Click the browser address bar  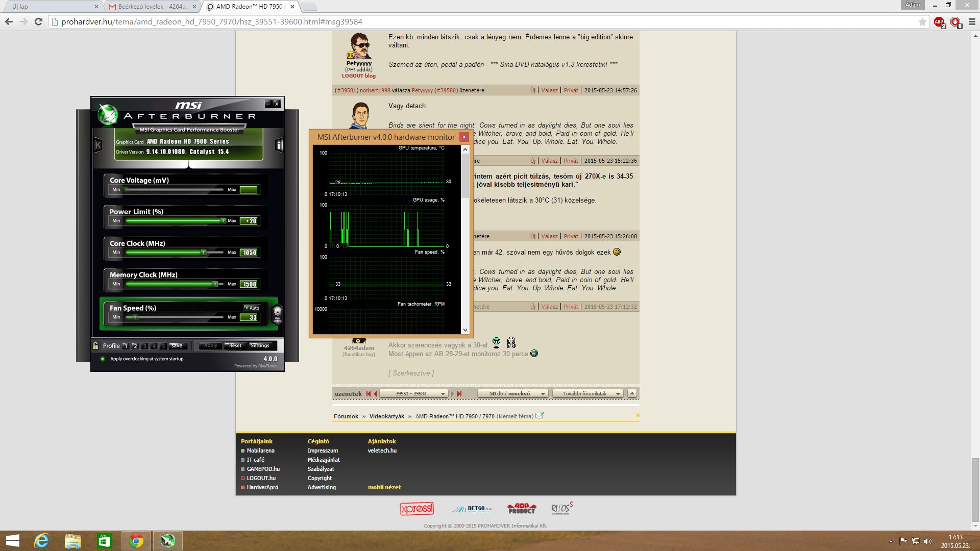[485, 22]
